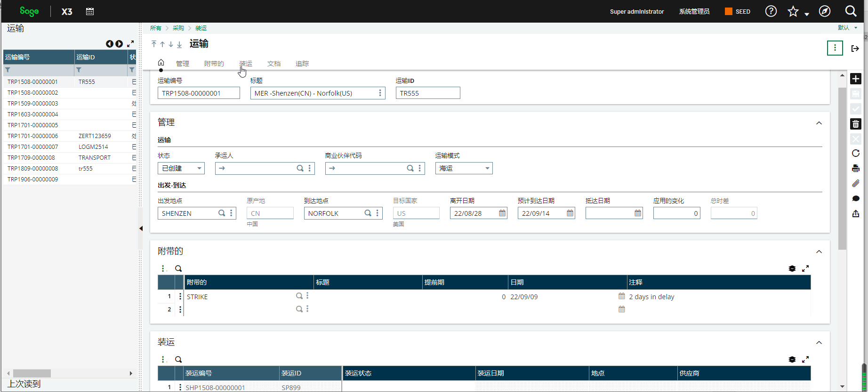
Task: Open the departure date calendar picker
Action: (502, 213)
